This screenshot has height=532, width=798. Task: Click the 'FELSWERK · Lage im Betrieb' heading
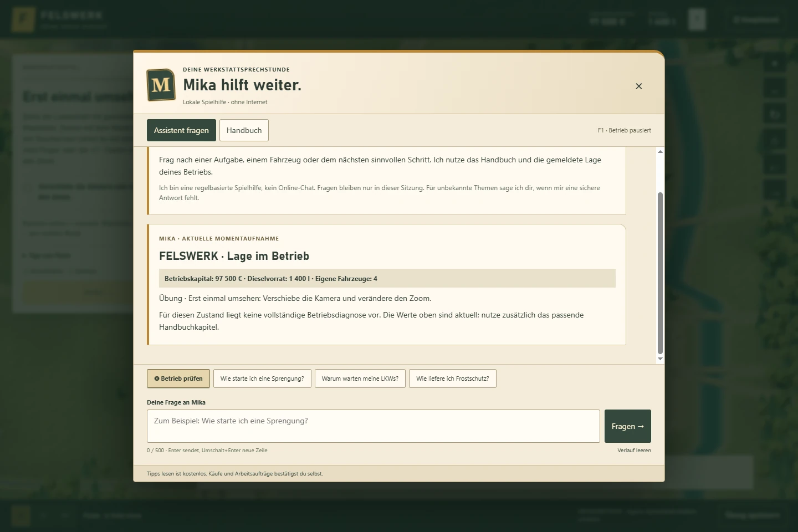(x=234, y=256)
